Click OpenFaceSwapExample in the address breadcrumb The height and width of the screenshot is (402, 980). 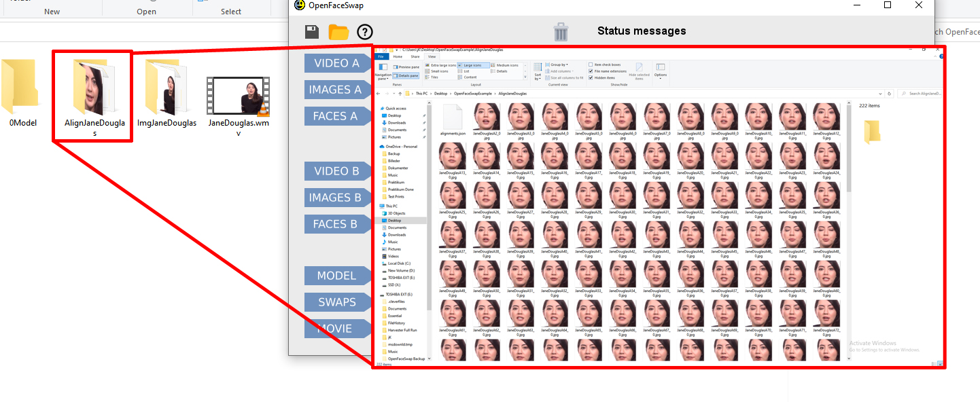tap(473, 94)
